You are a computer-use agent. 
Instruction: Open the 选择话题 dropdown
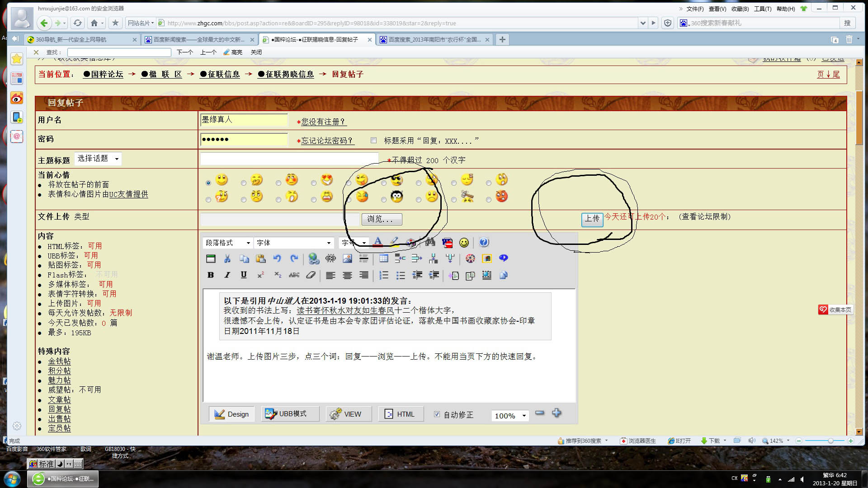[x=98, y=159]
